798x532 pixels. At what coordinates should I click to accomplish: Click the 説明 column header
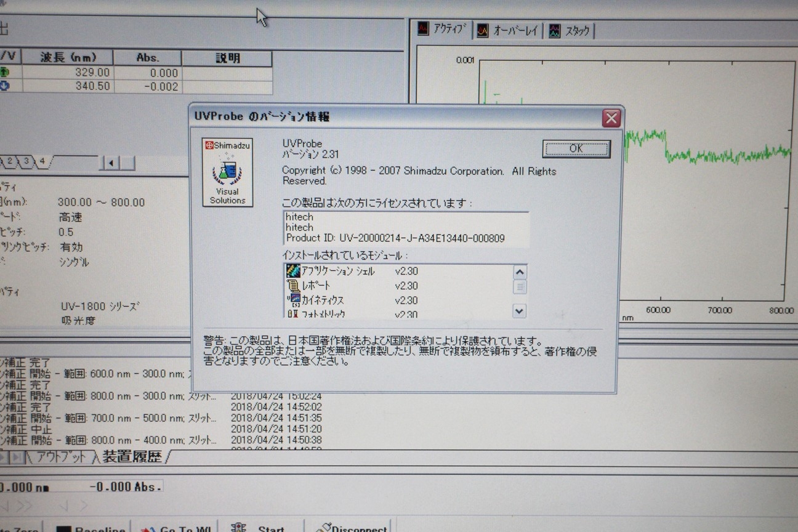(x=227, y=58)
